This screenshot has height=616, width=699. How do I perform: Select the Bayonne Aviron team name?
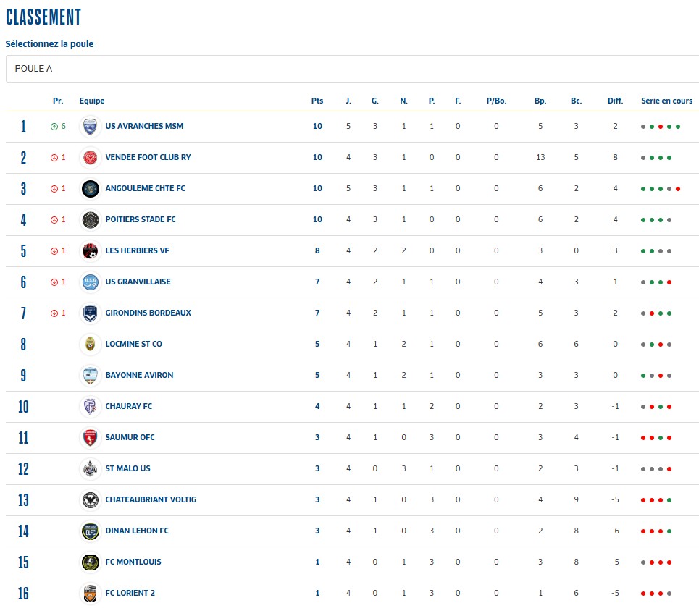pos(139,375)
